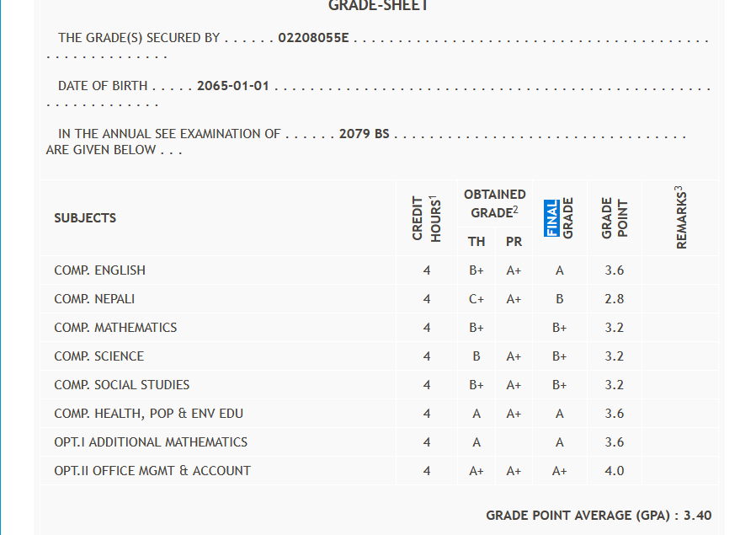Click the PR sub-column header
Screen dimensions: 756x535
tap(514, 242)
